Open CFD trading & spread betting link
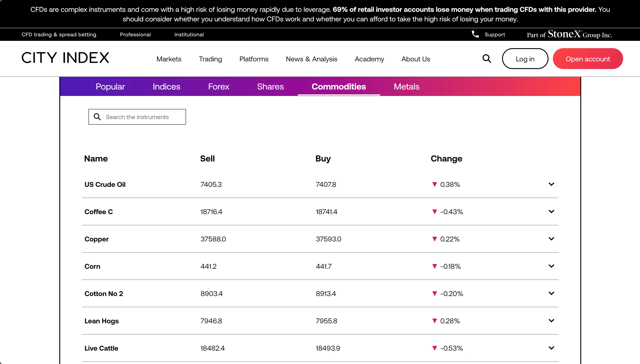 tap(59, 34)
